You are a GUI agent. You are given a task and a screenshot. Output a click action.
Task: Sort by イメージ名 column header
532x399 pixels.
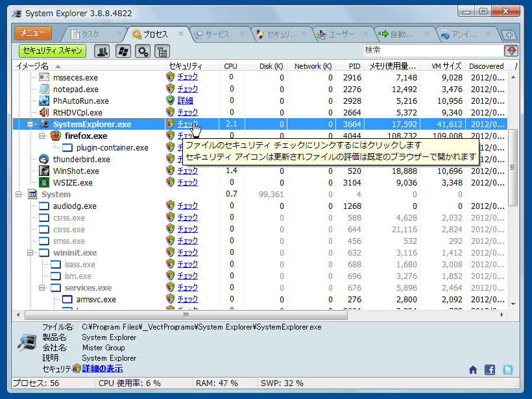[x=90, y=66]
